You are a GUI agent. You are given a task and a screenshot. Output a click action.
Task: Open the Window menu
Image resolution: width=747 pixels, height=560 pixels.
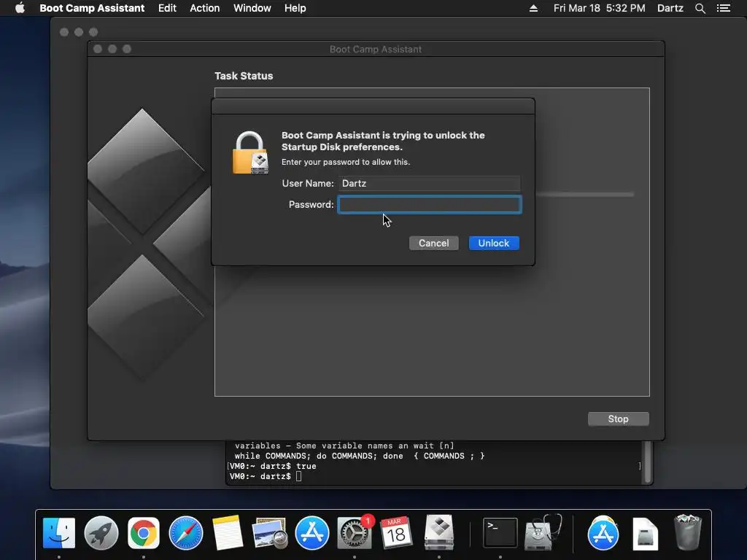(x=252, y=8)
